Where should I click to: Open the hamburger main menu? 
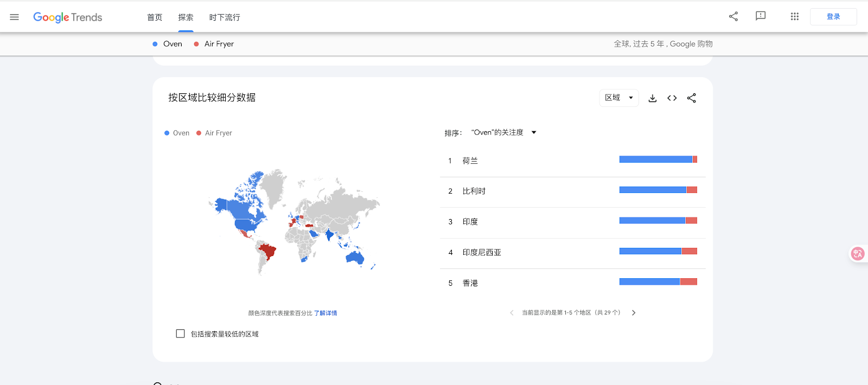[15, 17]
